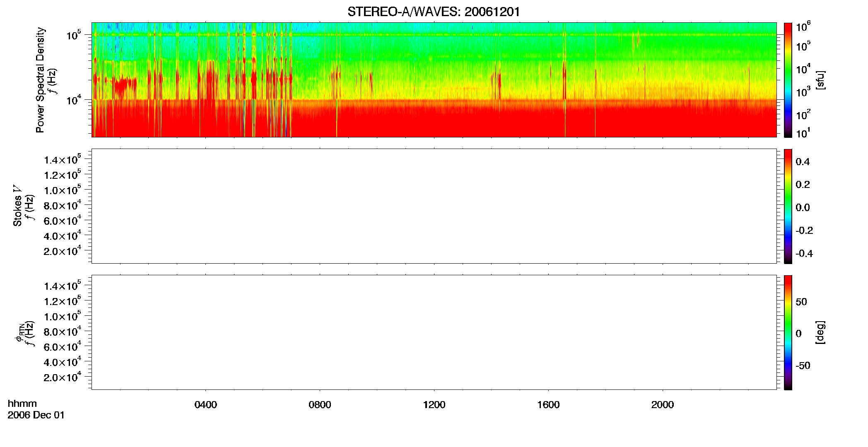This screenshot has width=868, height=447.
Task: Click the 0400 time tick label
Action: pyautogui.click(x=206, y=405)
